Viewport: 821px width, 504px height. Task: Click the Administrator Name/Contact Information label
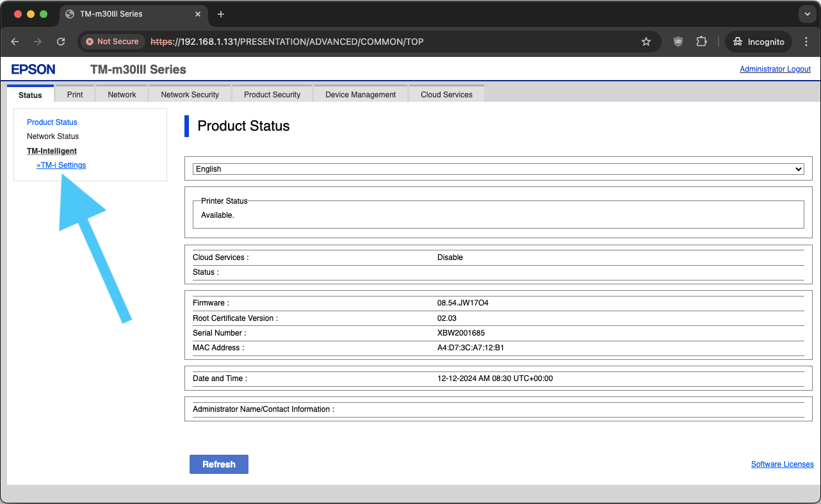click(x=263, y=409)
